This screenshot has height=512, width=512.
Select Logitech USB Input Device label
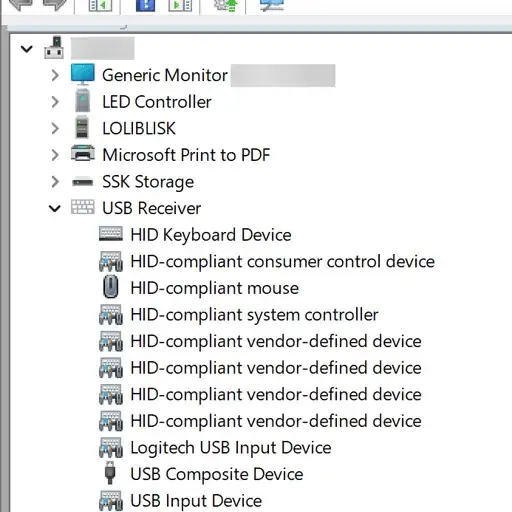click(231, 448)
